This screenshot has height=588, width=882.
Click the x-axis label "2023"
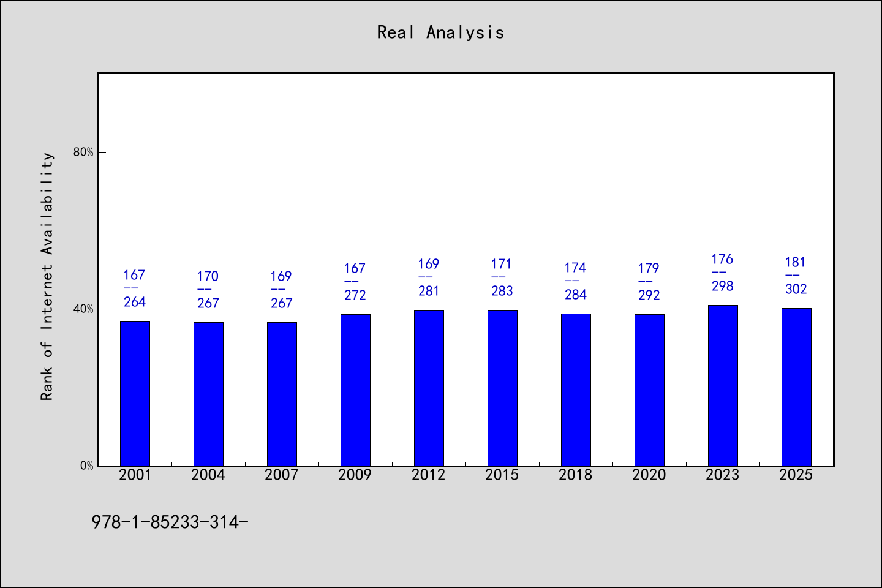[x=723, y=475]
